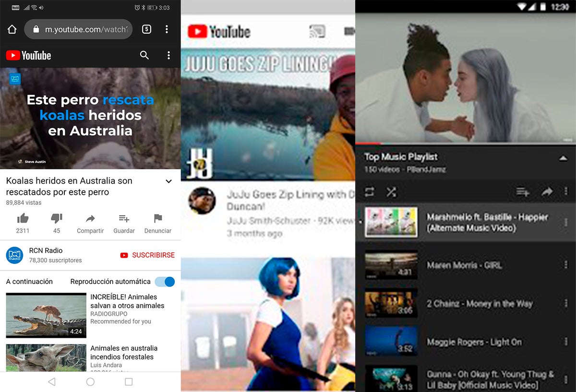Tap the Compartir share arrow
Viewport: 576px width, 392px height.
pyautogui.click(x=90, y=219)
